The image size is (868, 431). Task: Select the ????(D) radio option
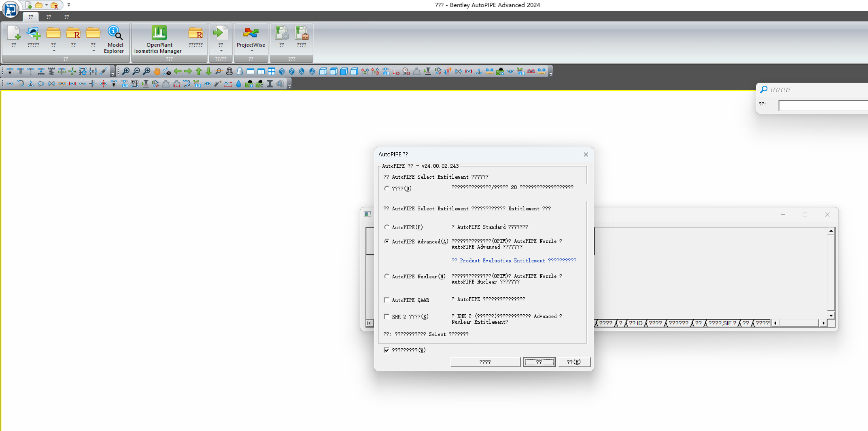[x=386, y=188]
